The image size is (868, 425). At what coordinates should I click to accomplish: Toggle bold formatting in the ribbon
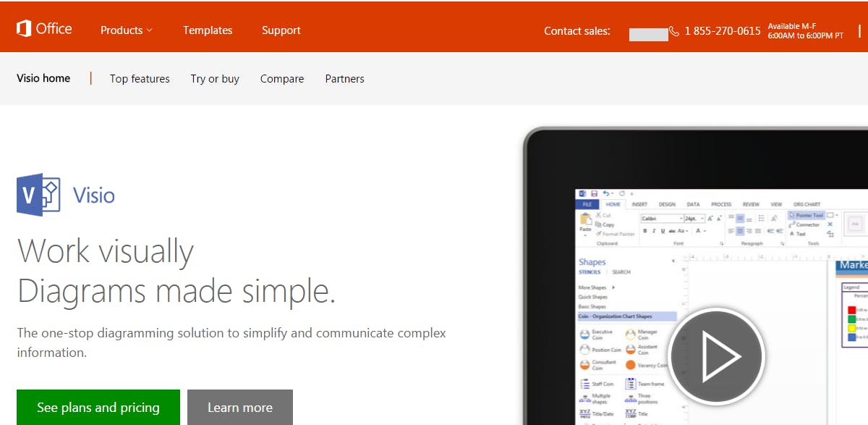pos(646,231)
